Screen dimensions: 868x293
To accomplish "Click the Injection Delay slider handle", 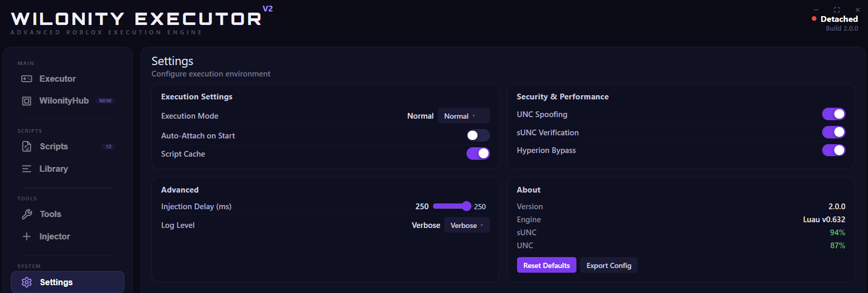I will [x=467, y=206].
